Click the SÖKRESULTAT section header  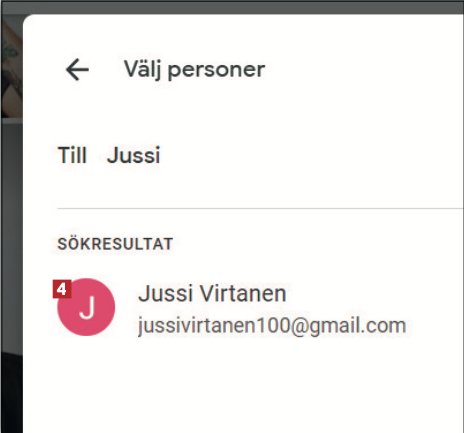[x=115, y=244]
